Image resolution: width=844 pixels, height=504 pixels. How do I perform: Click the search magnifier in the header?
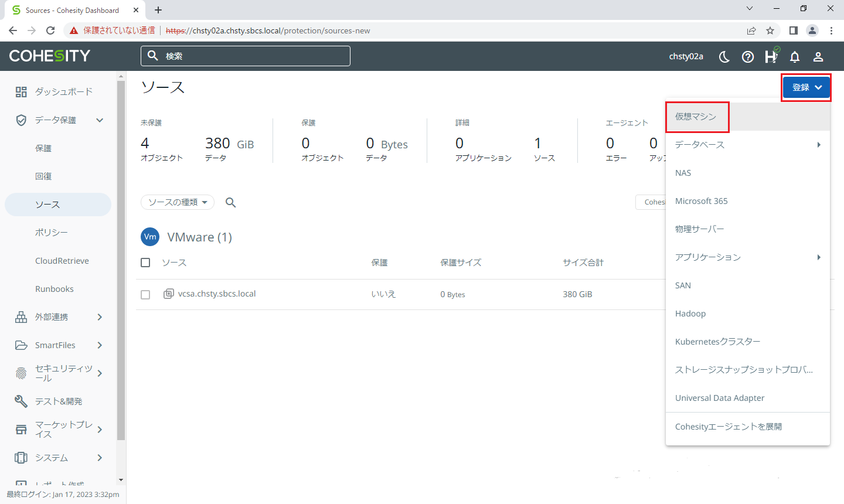[x=153, y=56]
